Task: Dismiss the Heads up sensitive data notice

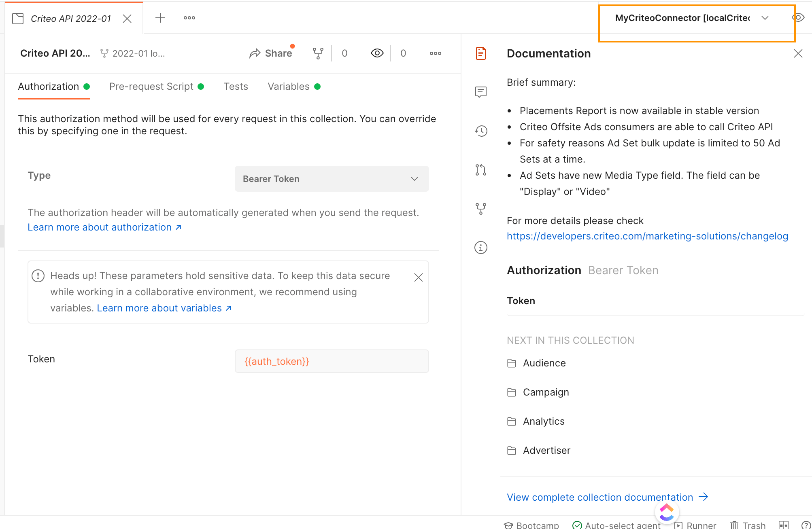Action: [419, 277]
